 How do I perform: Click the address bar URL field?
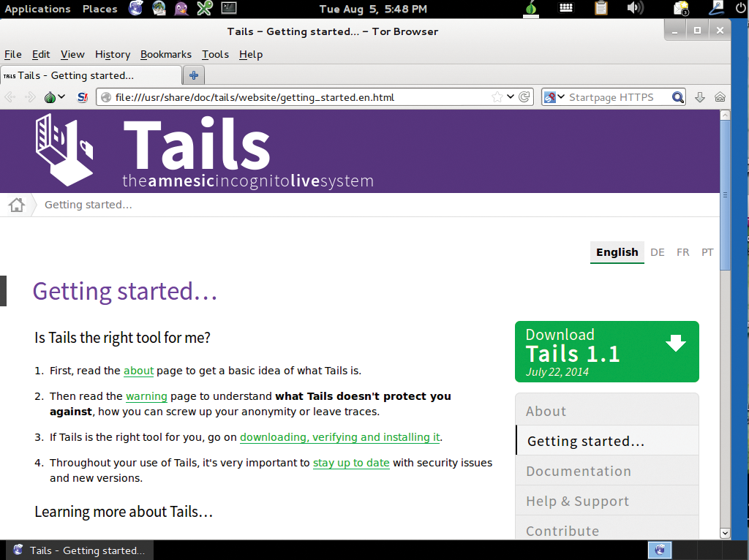tap(293, 97)
